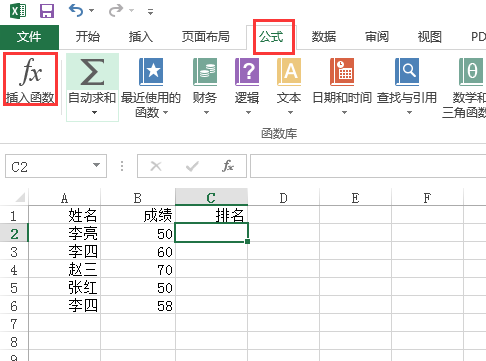Expand the Name Box dropdown arrow

[97, 165]
